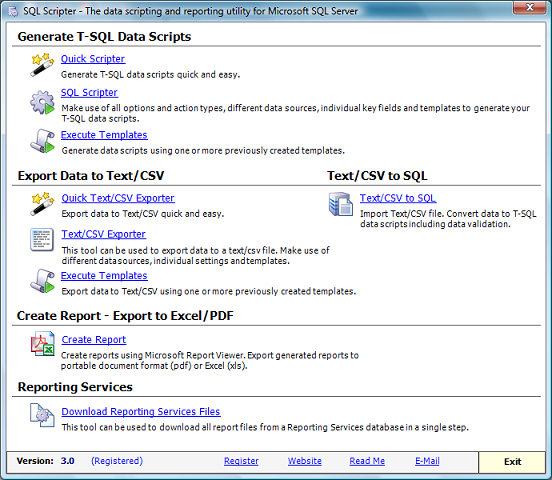Click 'Make use of all options and action types' description

(x=295, y=113)
